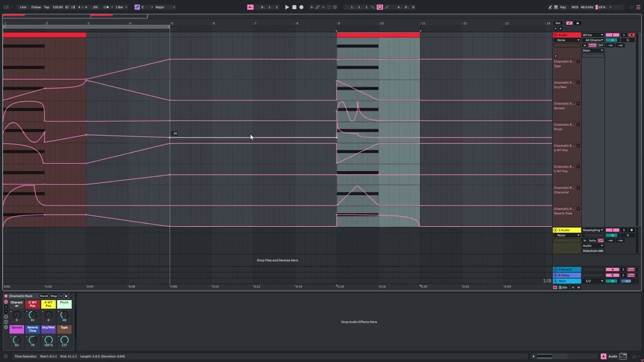Viewport: 644px width, 362px height.
Task: Toggle the Cinematic Rack device activator
Action: (6, 296)
